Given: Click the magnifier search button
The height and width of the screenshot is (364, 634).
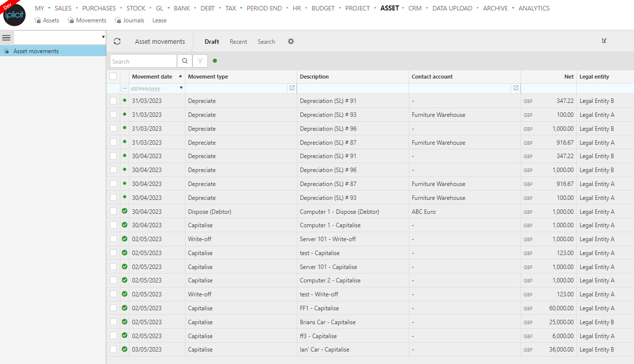Looking at the screenshot, I should (x=184, y=61).
